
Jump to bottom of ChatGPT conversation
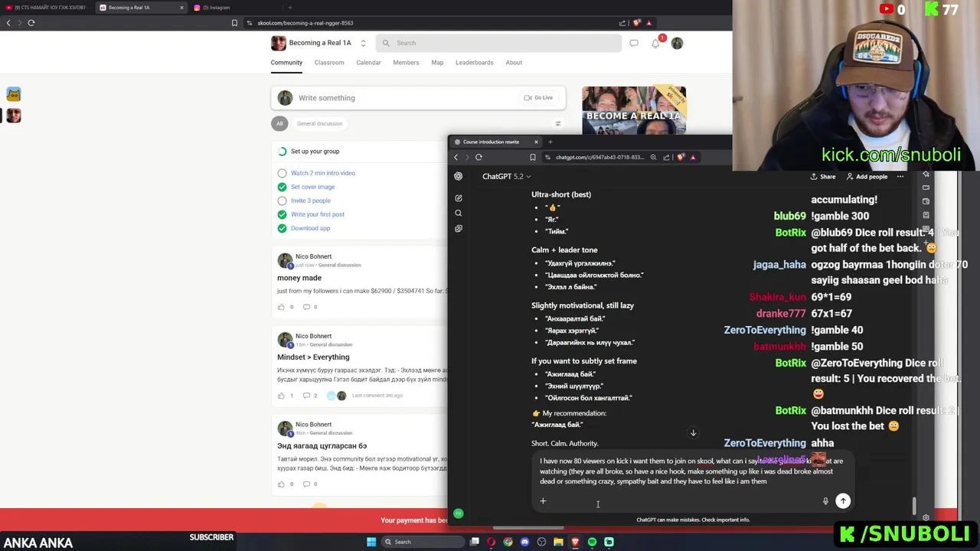(x=693, y=433)
